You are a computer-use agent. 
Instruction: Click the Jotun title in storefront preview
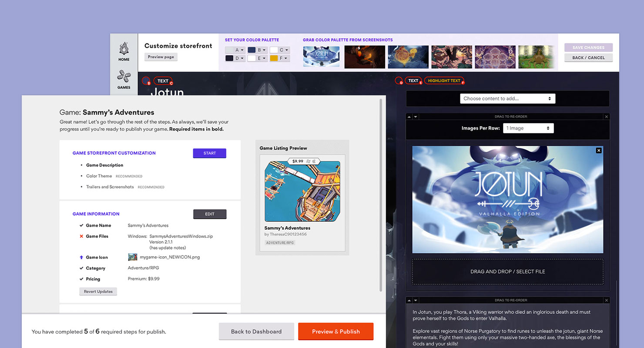tap(167, 91)
